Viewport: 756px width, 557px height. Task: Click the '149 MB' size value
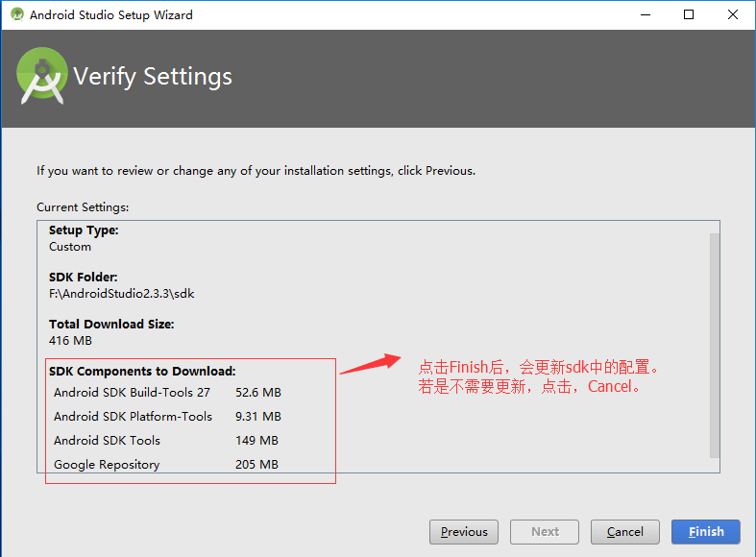point(256,441)
